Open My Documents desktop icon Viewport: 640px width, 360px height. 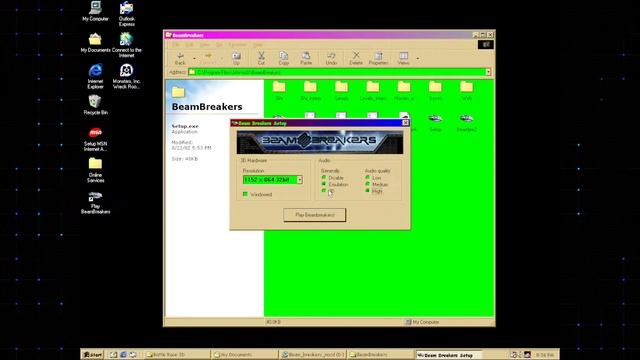coord(96,43)
